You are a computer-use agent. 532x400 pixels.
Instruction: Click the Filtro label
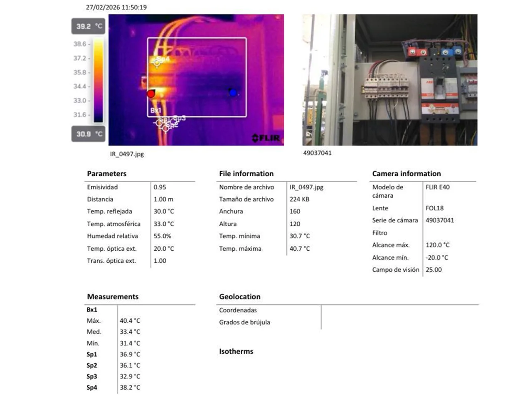tap(380, 233)
